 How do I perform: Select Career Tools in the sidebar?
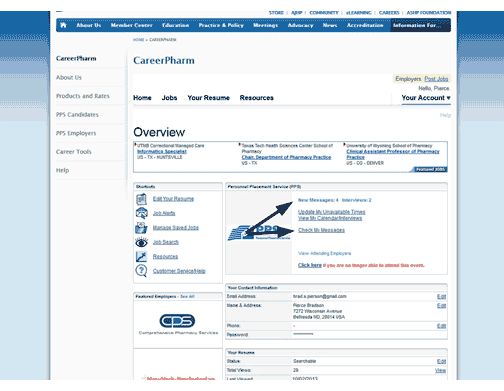tap(74, 152)
